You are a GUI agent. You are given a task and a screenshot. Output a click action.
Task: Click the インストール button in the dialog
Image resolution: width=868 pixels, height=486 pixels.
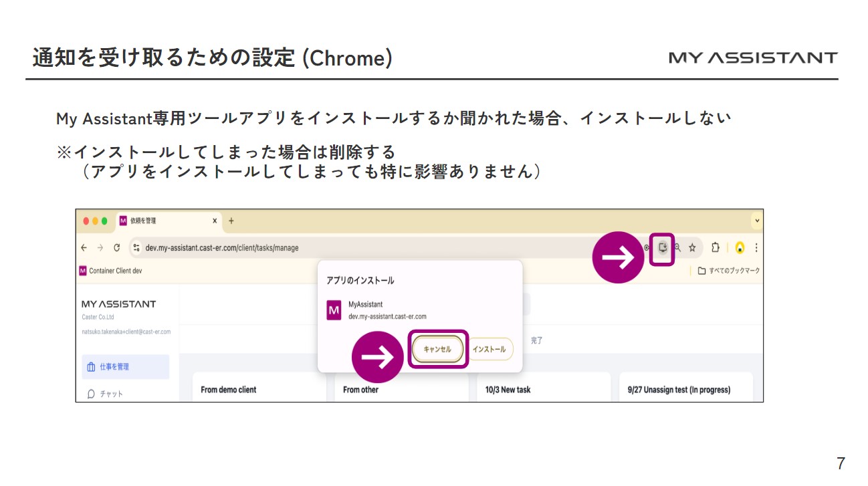tap(490, 348)
